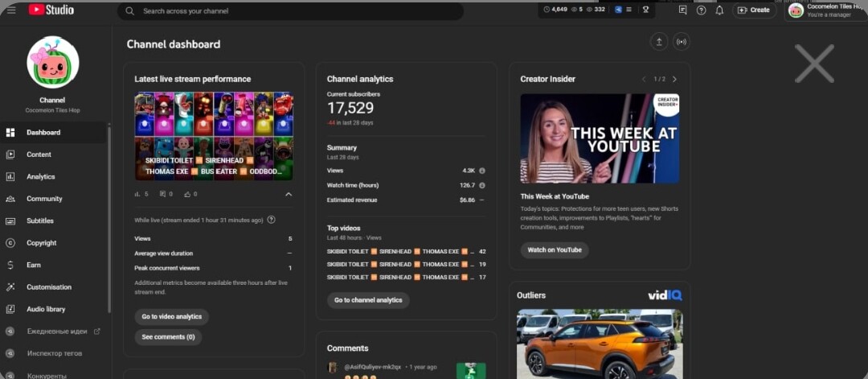Click the search magnifier icon
The width and height of the screenshot is (868, 379).
click(129, 11)
